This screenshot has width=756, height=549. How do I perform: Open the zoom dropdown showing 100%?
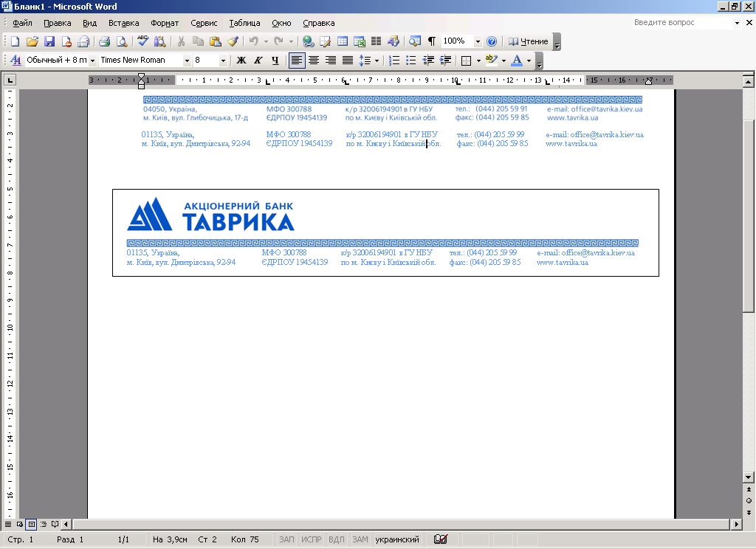pos(478,42)
